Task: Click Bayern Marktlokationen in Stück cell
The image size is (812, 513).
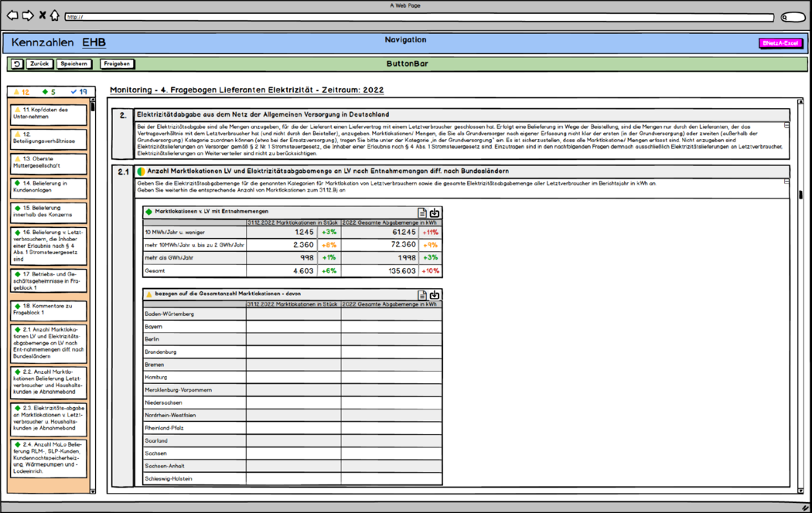Action: click(293, 327)
